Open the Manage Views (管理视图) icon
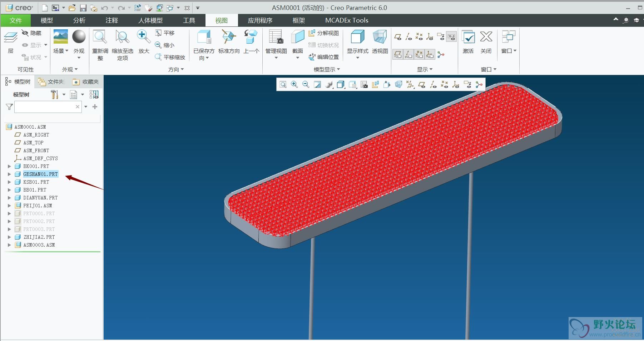 pyautogui.click(x=276, y=37)
